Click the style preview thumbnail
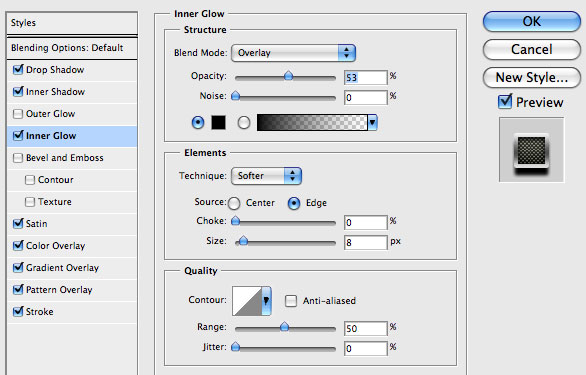 tap(531, 150)
